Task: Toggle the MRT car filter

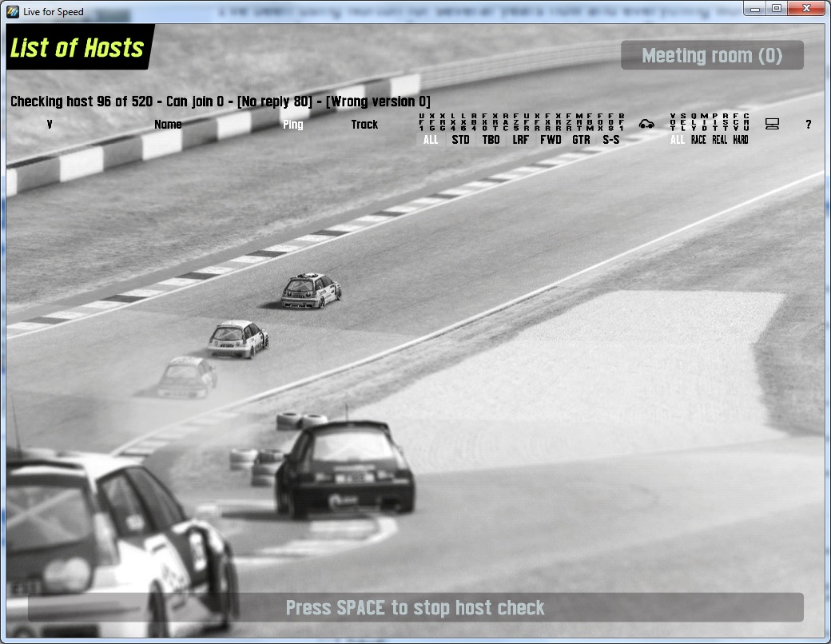Action: tap(579, 122)
